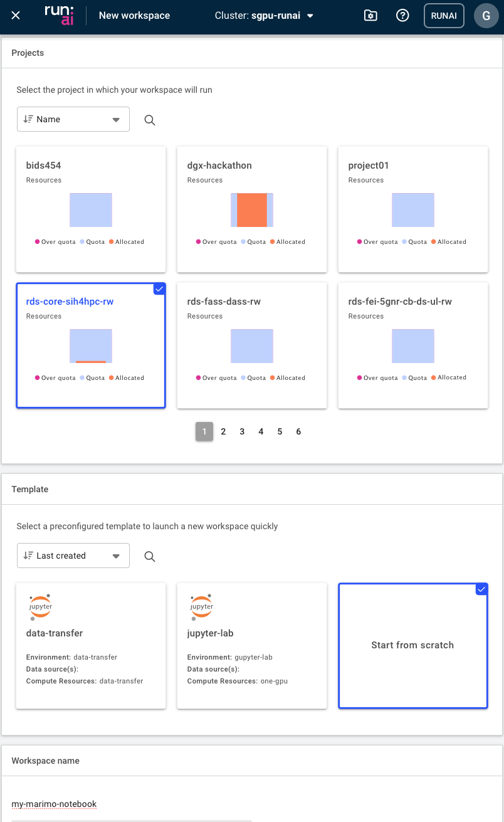
Task: Uncheck the rds-core-sih4hpc-rw project checkbox
Action: click(159, 288)
